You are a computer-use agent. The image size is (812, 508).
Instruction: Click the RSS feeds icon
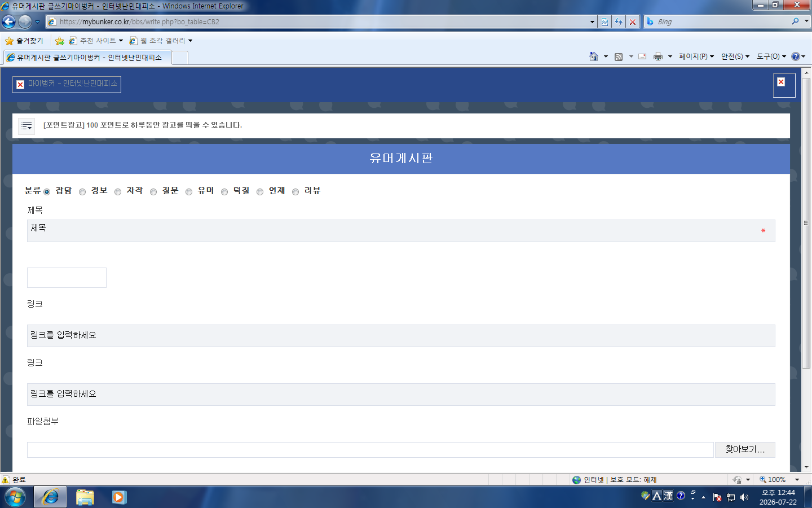coord(619,56)
